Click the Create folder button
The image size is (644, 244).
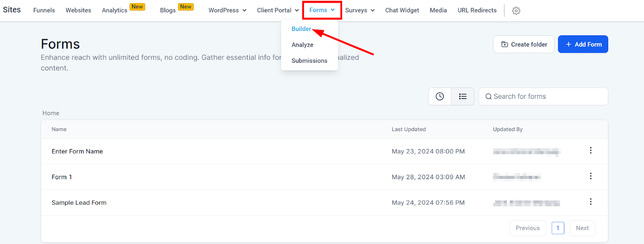click(524, 44)
